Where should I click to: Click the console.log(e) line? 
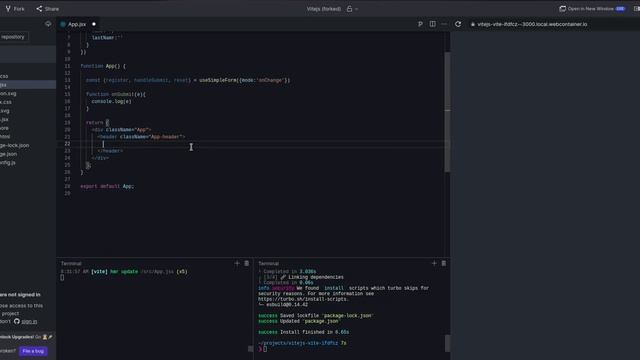[111, 101]
